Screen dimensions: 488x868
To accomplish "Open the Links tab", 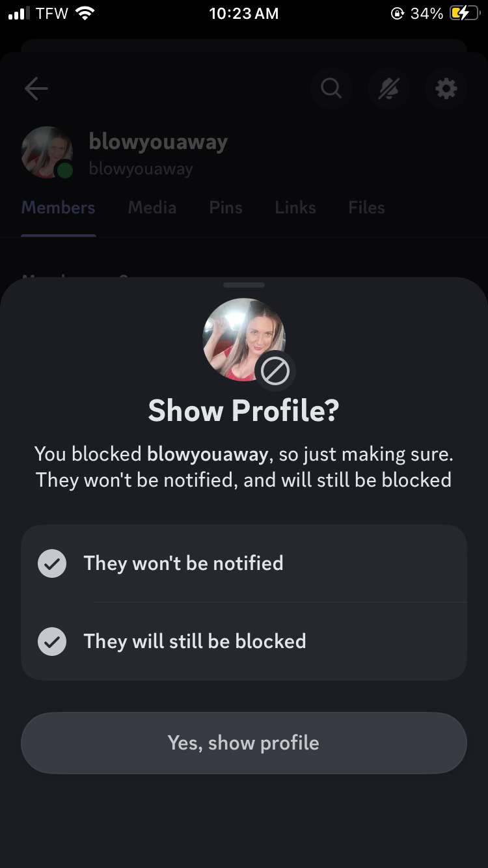I will [295, 208].
